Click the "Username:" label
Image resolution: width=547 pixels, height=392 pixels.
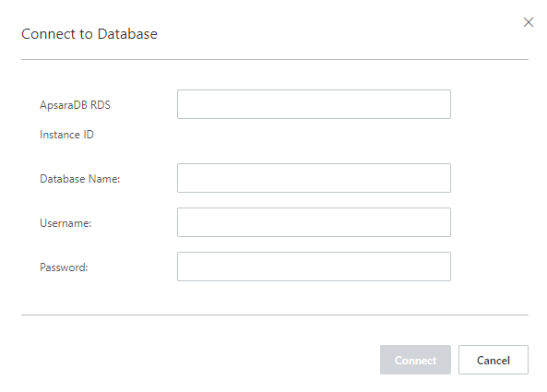click(x=65, y=223)
